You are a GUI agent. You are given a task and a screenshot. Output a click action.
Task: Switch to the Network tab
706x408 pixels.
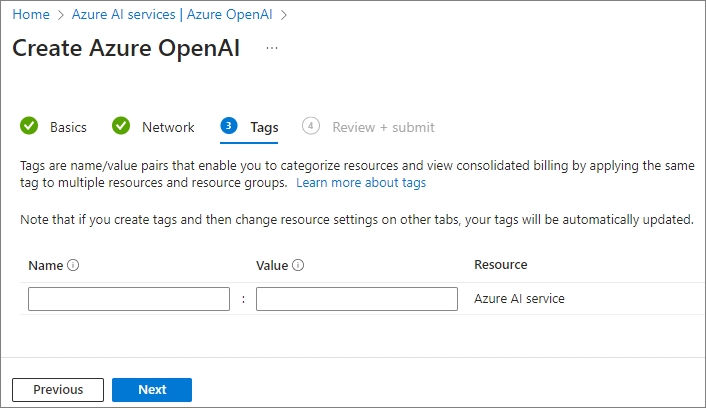[x=168, y=127]
